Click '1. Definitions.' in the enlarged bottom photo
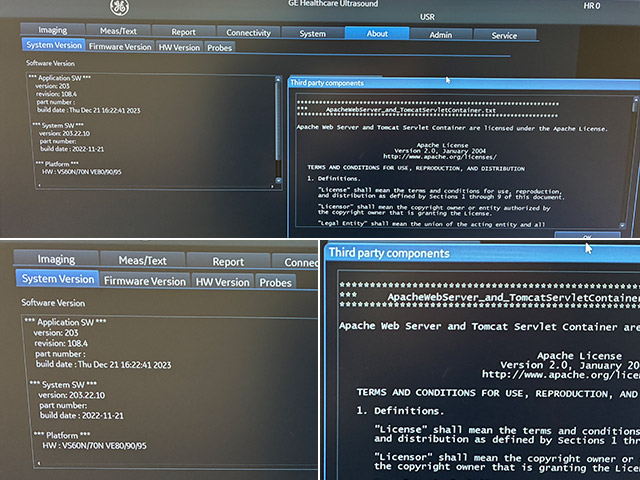This screenshot has width=640, height=480. click(400, 411)
